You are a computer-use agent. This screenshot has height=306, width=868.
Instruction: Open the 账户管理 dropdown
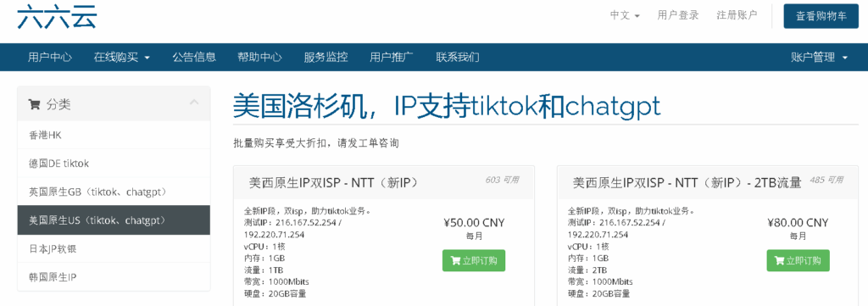pos(820,57)
